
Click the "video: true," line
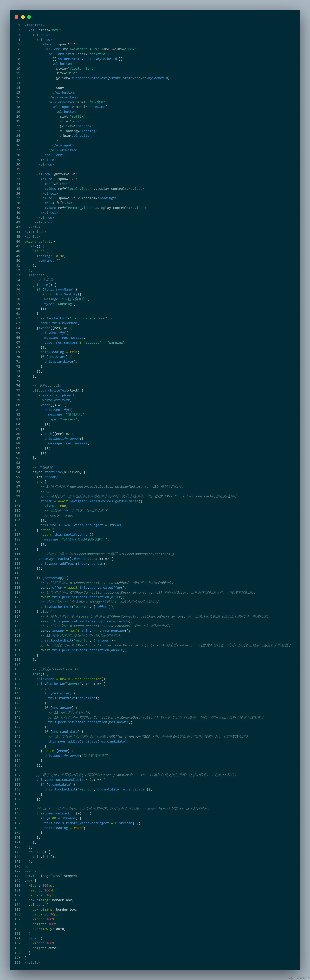point(56,506)
